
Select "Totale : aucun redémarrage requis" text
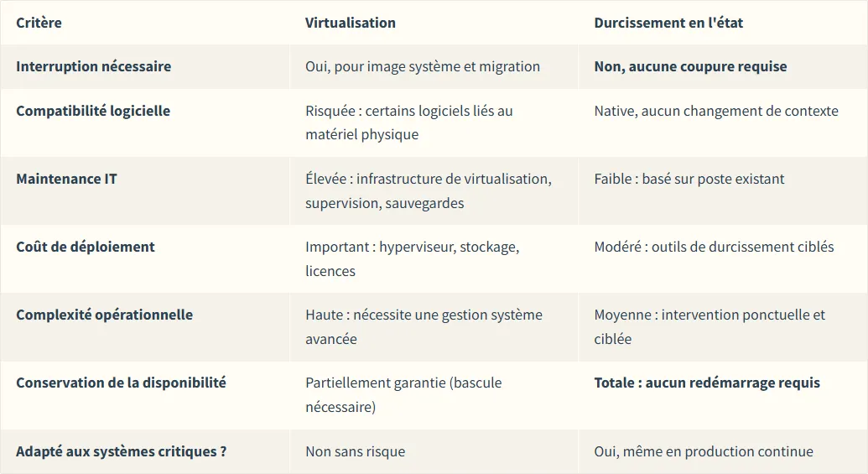tap(707, 383)
